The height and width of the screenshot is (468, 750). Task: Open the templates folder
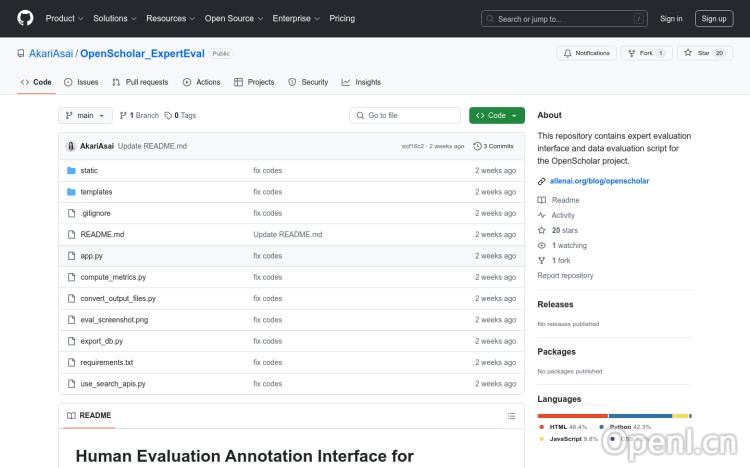(96, 192)
